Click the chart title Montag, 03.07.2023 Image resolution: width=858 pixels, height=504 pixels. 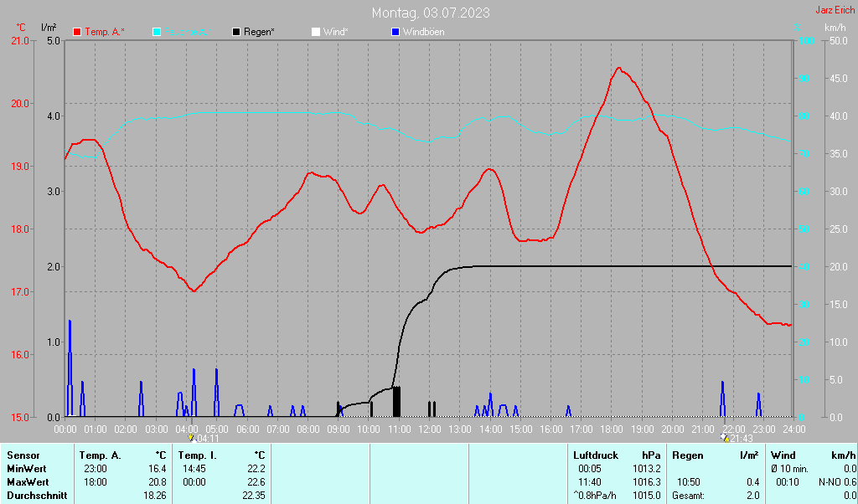click(432, 13)
